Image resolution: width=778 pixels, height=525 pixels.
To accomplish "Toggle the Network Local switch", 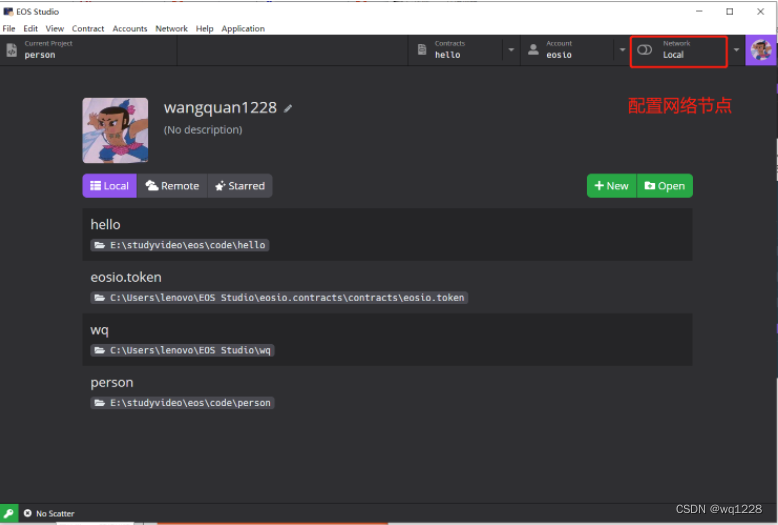I will click(645, 50).
